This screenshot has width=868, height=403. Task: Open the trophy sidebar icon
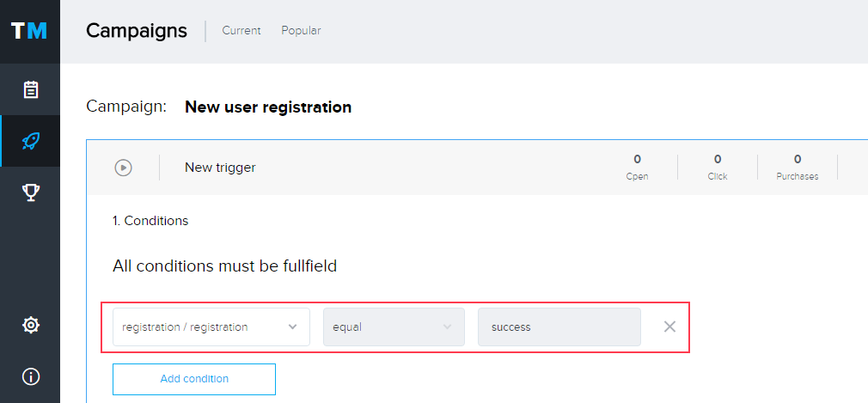[x=30, y=192]
